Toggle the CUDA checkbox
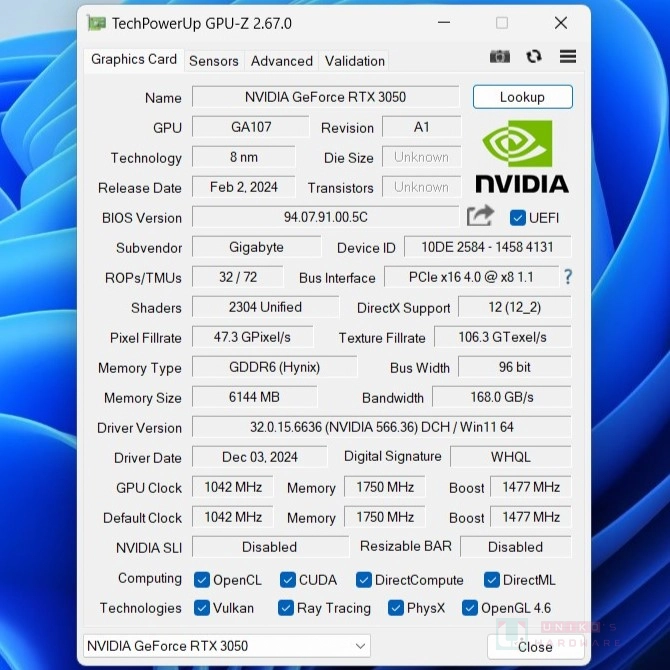670x670 pixels. [x=288, y=580]
